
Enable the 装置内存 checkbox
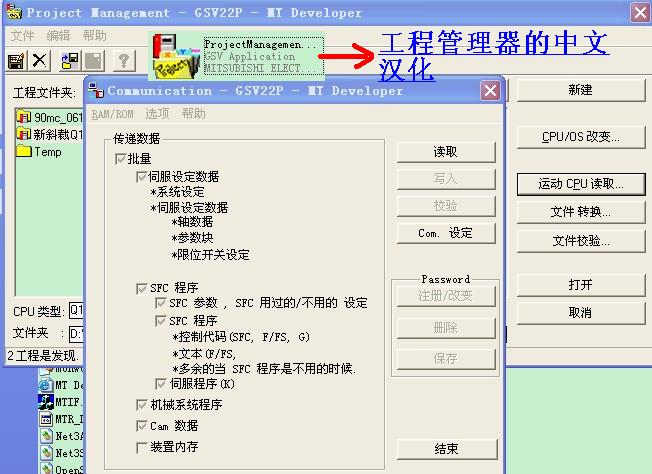point(142,447)
